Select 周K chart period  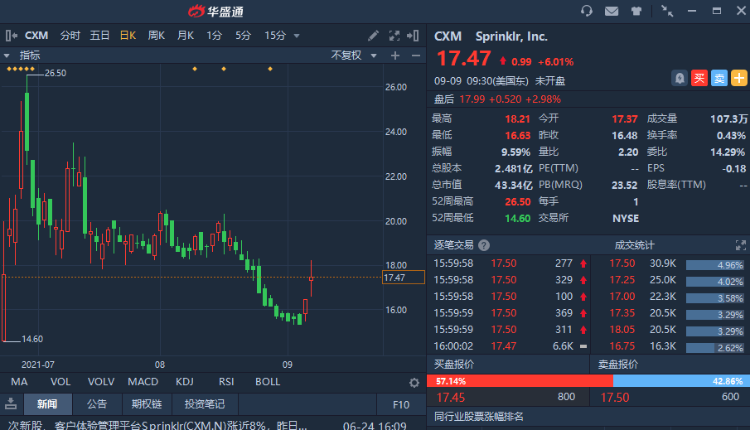pyautogui.click(x=156, y=35)
